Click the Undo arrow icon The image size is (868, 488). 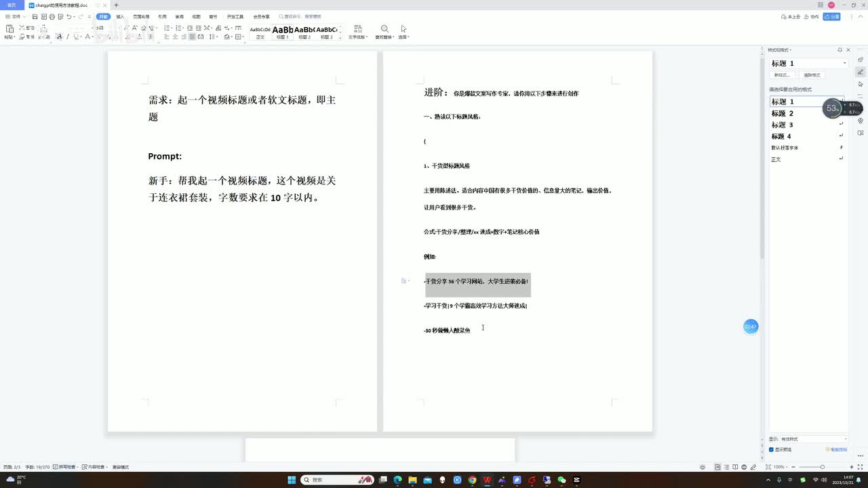[x=68, y=16]
